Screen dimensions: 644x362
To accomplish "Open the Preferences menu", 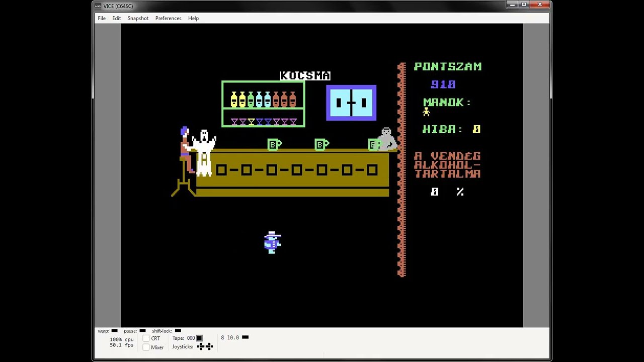I will [x=168, y=18].
